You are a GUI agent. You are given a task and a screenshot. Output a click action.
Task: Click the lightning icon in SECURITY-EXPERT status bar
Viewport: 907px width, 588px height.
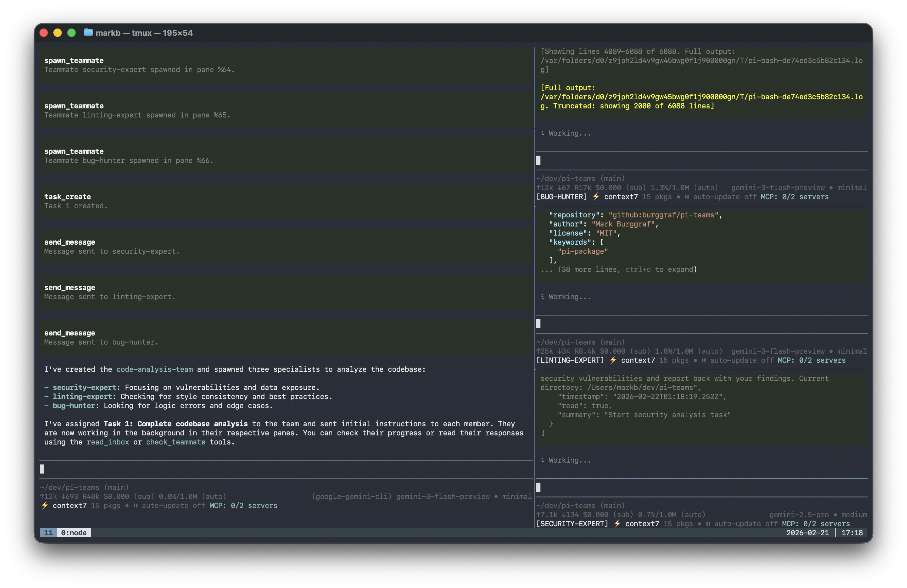coord(617,524)
